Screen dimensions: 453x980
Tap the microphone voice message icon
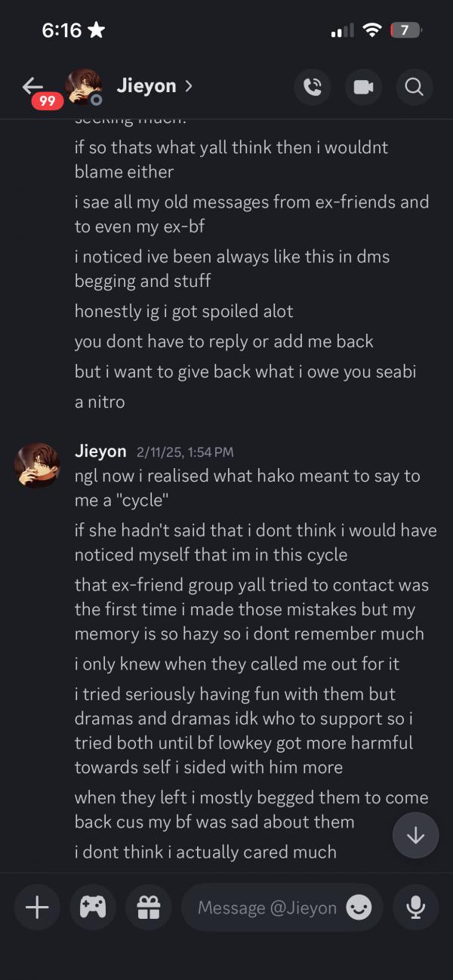(x=415, y=908)
